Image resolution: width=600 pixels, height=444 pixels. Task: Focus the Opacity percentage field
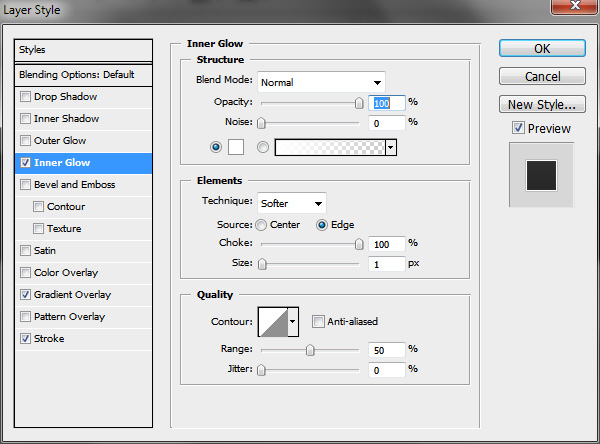click(386, 103)
